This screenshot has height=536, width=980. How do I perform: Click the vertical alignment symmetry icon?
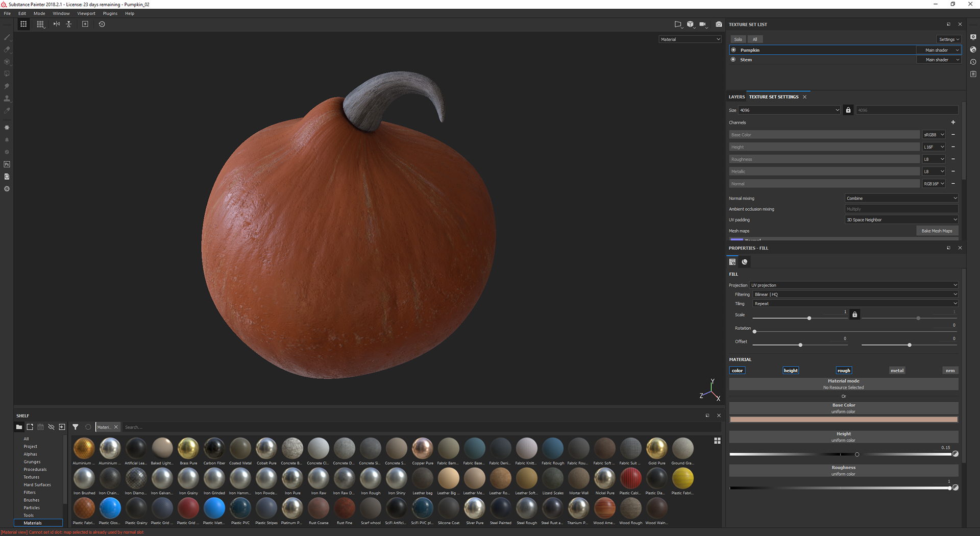coord(69,24)
